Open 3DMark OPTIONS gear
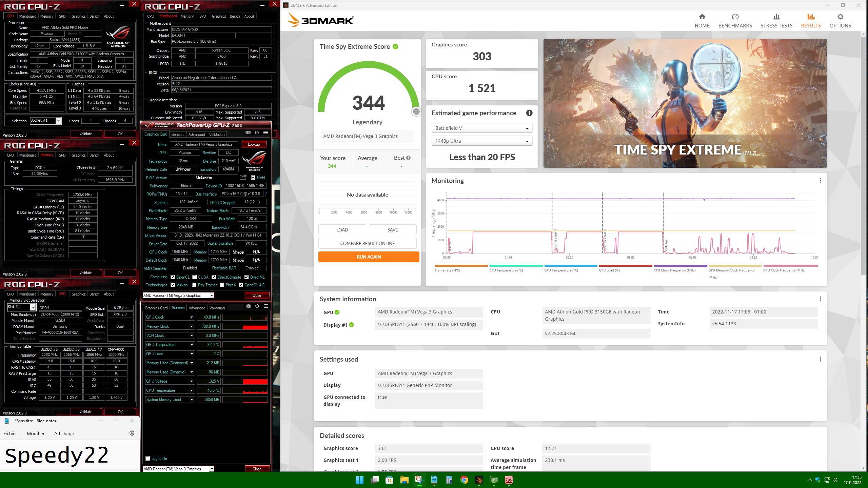Screen dimensions: 868x488 (840, 17)
